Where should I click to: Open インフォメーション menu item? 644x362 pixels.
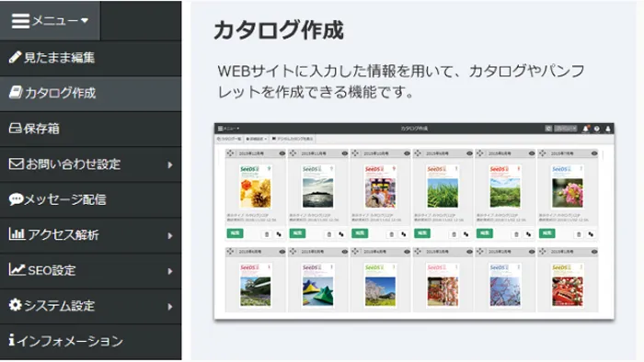[x=90, y=342]
